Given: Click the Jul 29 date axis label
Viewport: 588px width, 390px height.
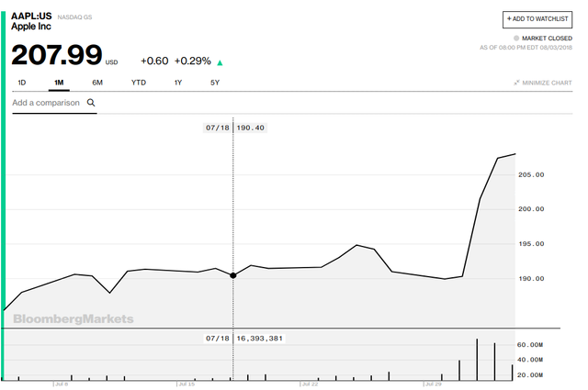Looking at the screenshot, I should (x=433, y=384).
